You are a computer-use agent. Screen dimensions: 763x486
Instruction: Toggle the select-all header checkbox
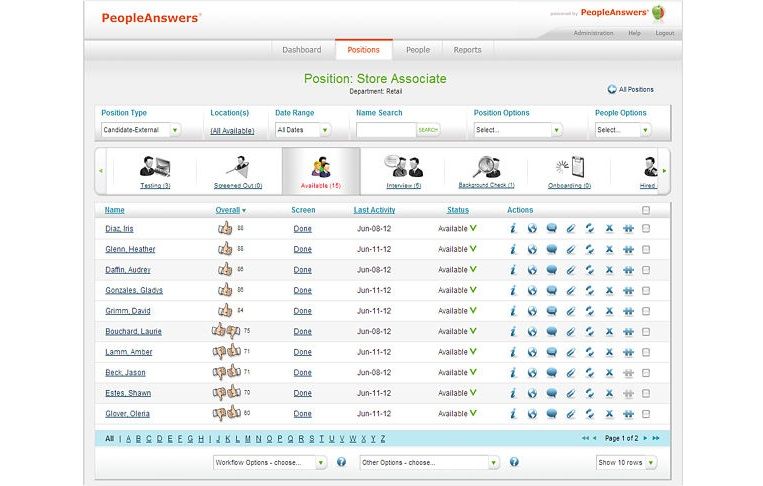coord(646,210)
